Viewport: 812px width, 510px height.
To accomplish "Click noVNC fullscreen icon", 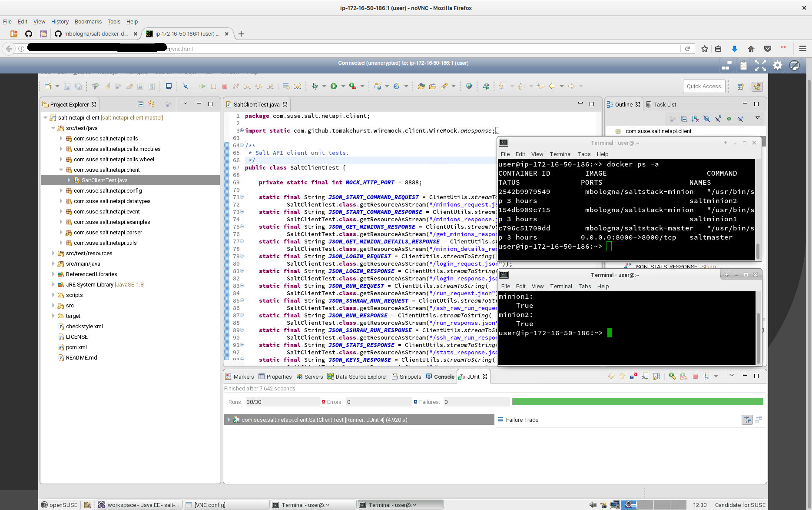I will coord(760,66).
